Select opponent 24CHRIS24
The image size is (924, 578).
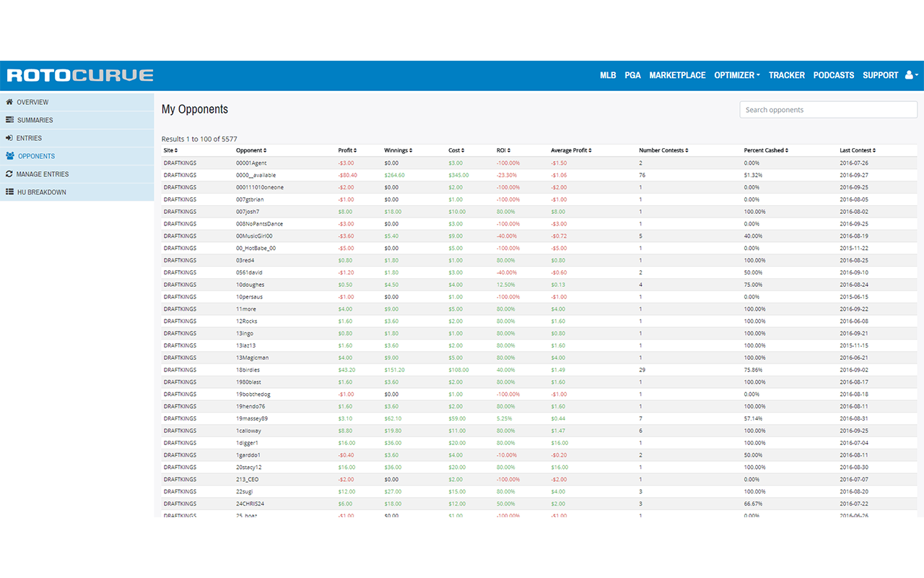pos(250,504)
